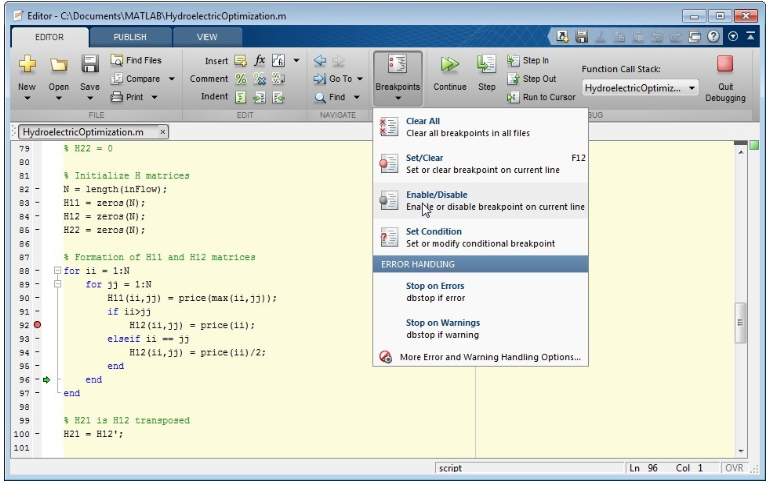The width and height of the screenshot is (767, 482).
Task: Click the Go To button
Action: [x=333, y=79]
